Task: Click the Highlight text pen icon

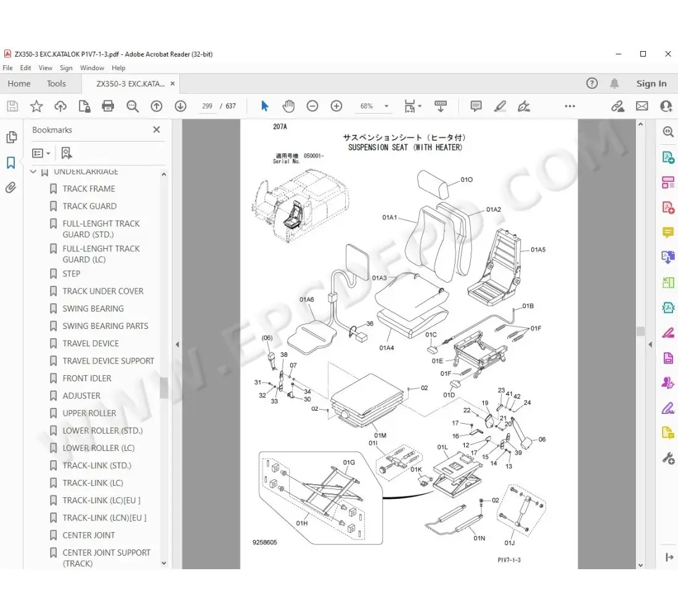Action: point(500,106)
